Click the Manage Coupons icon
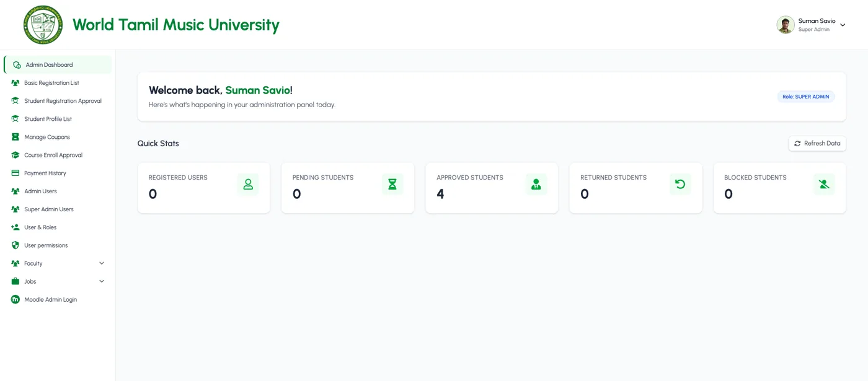 pyautogui.click(x=15, y=137)
